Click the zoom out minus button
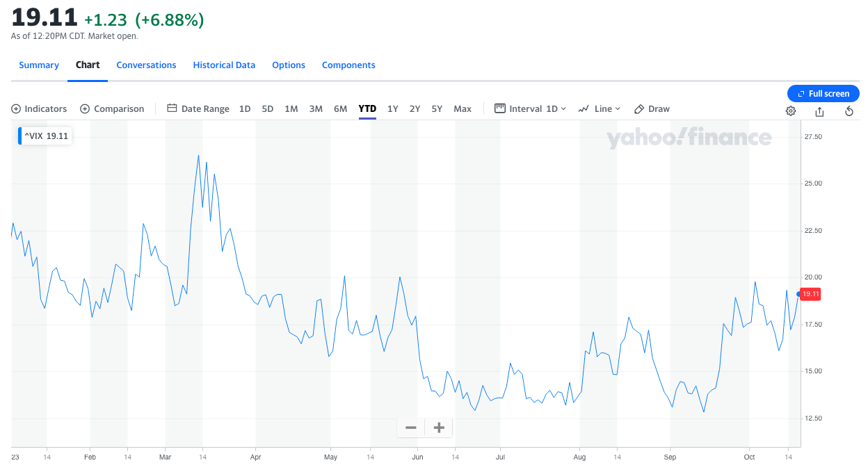The width and height of the screenshot is (868, 472). pos(411,428)
